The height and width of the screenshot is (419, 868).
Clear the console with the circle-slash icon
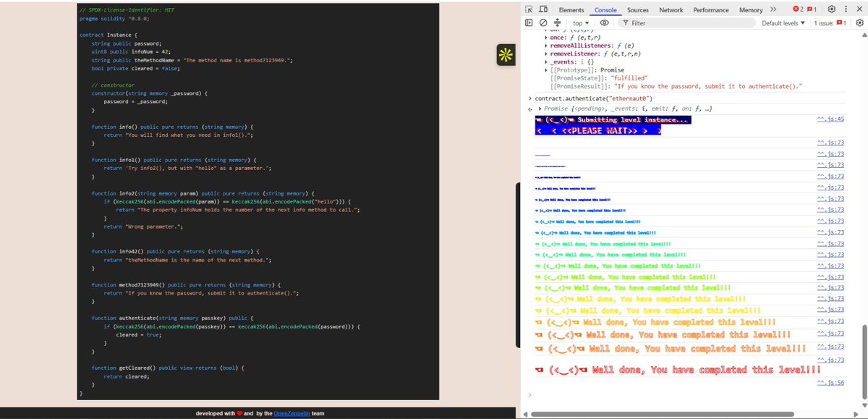pyautogui.click(x=542, y=23)
